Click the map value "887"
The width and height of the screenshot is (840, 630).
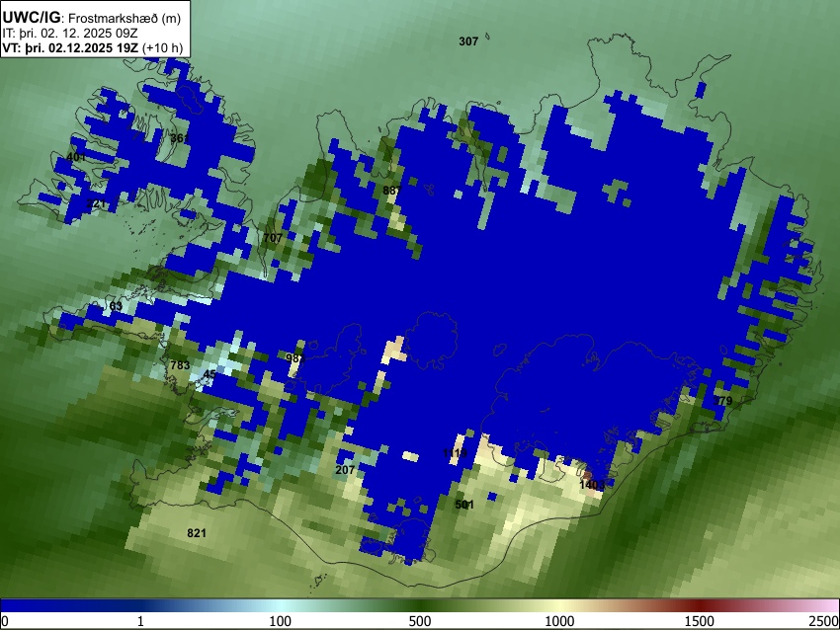(x=392, y=191)
